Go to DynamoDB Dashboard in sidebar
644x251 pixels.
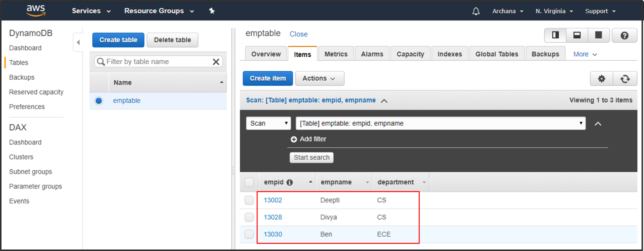[x=25, y=48]
